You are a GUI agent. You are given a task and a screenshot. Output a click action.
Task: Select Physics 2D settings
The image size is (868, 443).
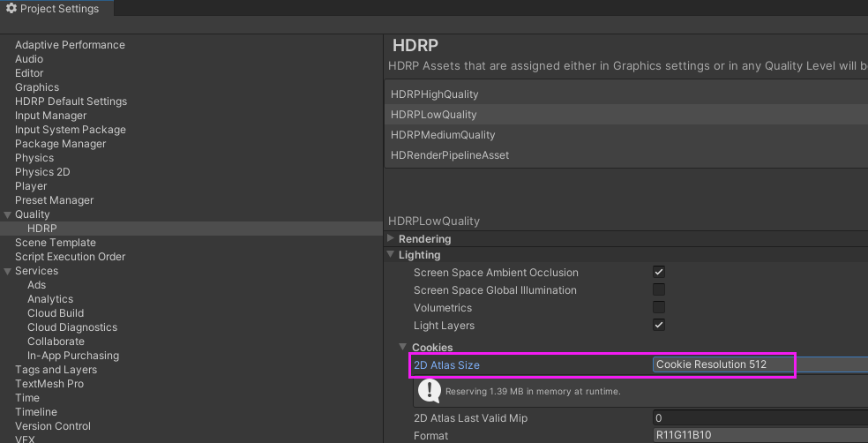click(x=42, y=172)
